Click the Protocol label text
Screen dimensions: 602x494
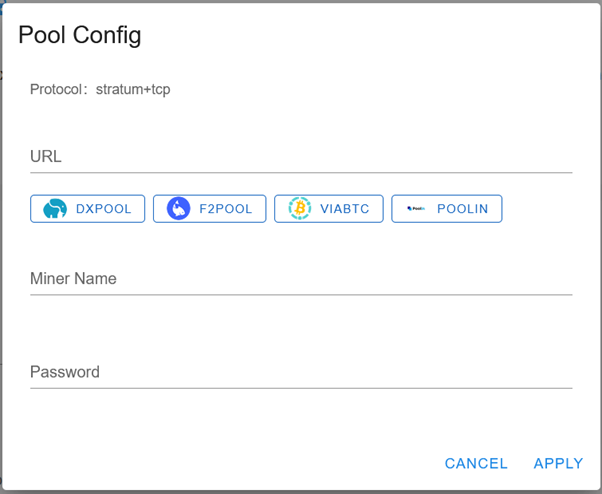[x=56, y=89]
